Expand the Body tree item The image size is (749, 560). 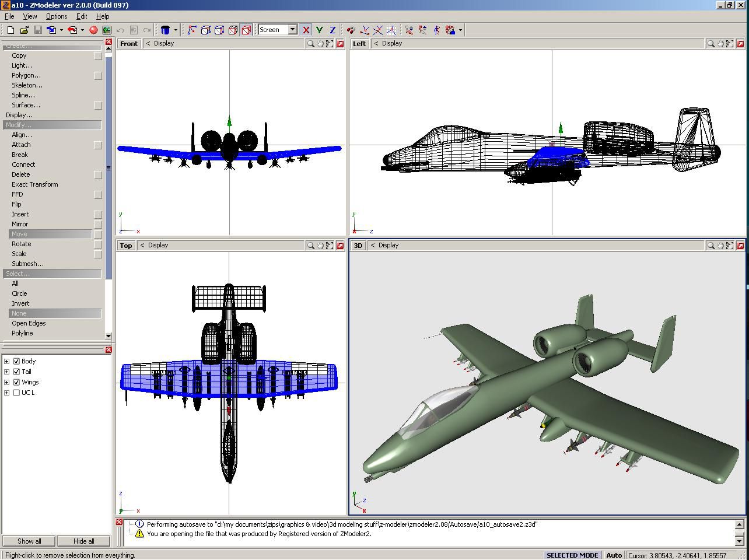(7, 360)
